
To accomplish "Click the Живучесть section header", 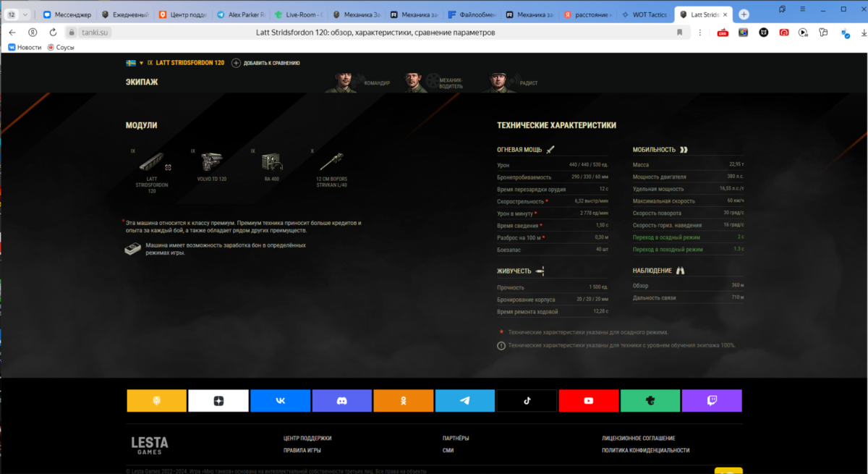I will coord(521,271).
